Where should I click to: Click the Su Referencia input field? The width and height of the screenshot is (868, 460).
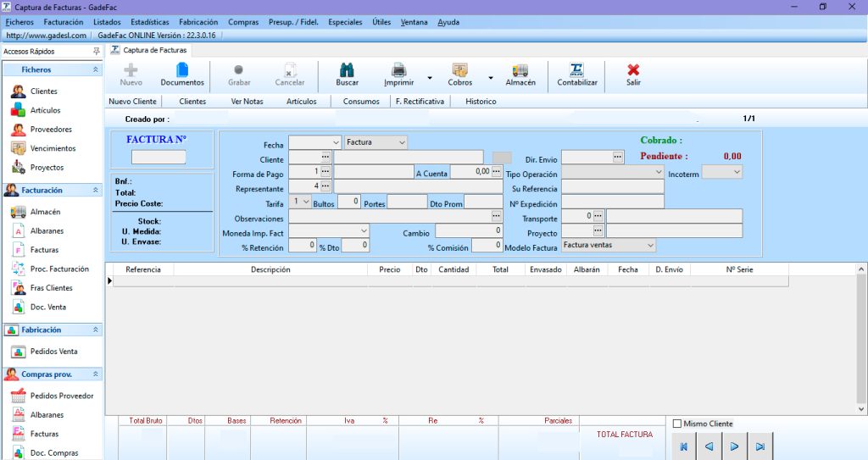pos(612,187)
